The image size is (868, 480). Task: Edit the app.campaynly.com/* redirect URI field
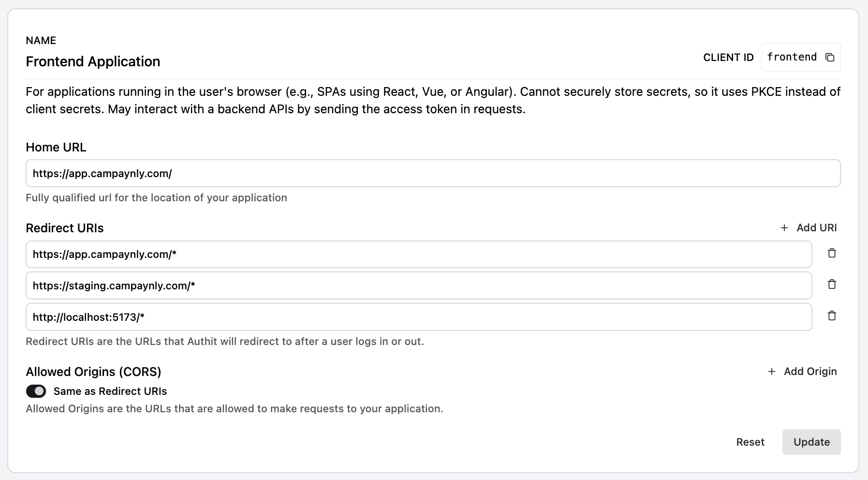(418, 255)
